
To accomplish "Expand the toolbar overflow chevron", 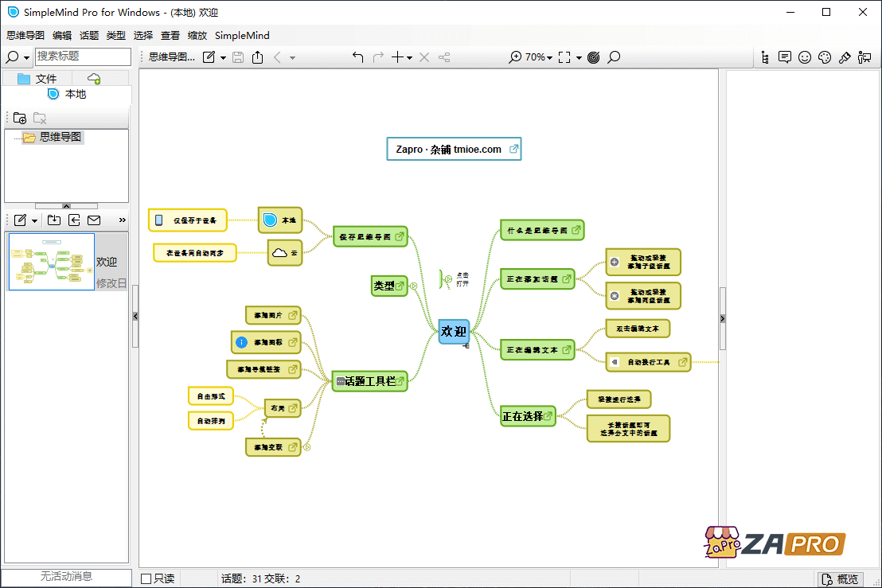I will (x=122, y=220).
